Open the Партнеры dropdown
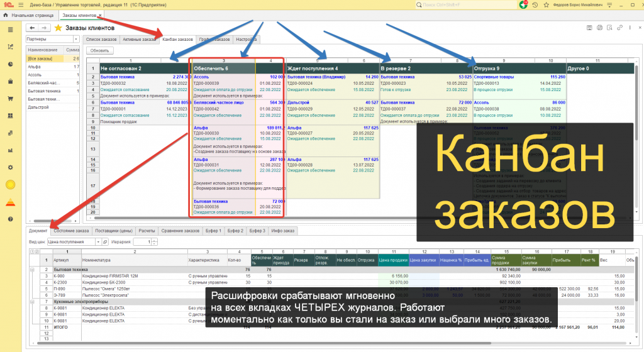 click(x=76, y=39)
